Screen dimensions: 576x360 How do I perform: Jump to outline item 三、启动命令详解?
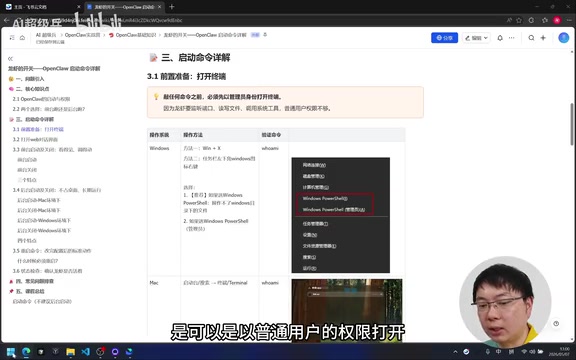35,119
